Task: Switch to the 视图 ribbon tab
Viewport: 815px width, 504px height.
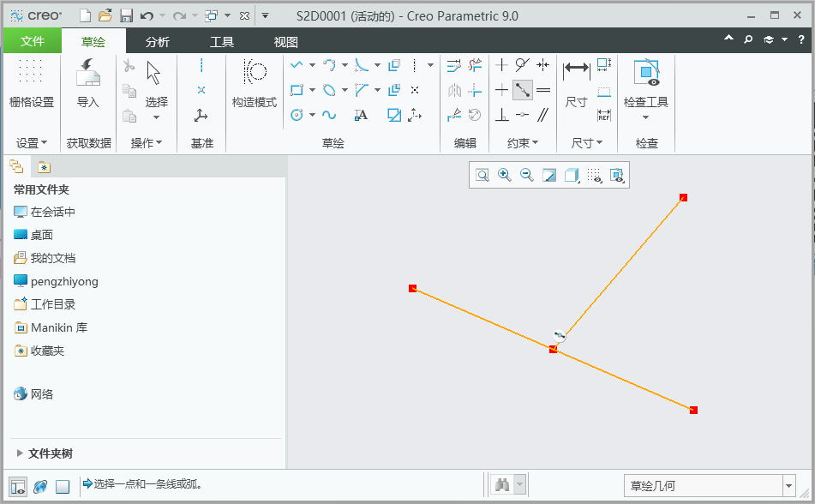Action: coord(286,42)
